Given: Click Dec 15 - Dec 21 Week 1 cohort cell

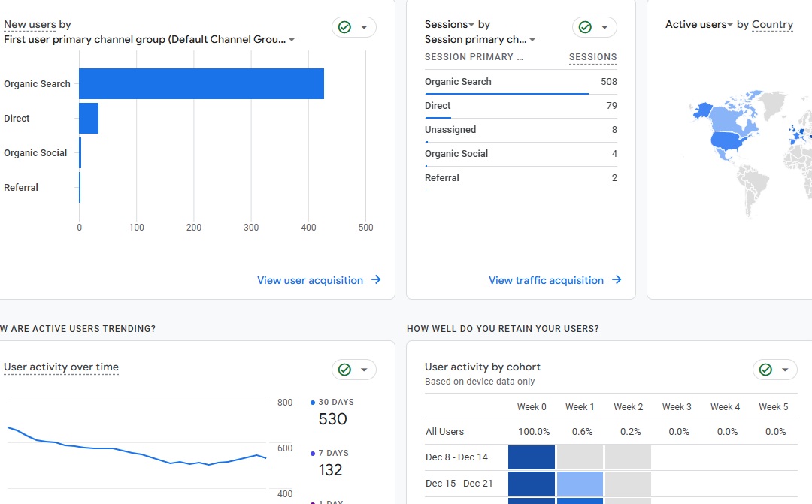Looking at the screenshot, I should tap(580, 484).
